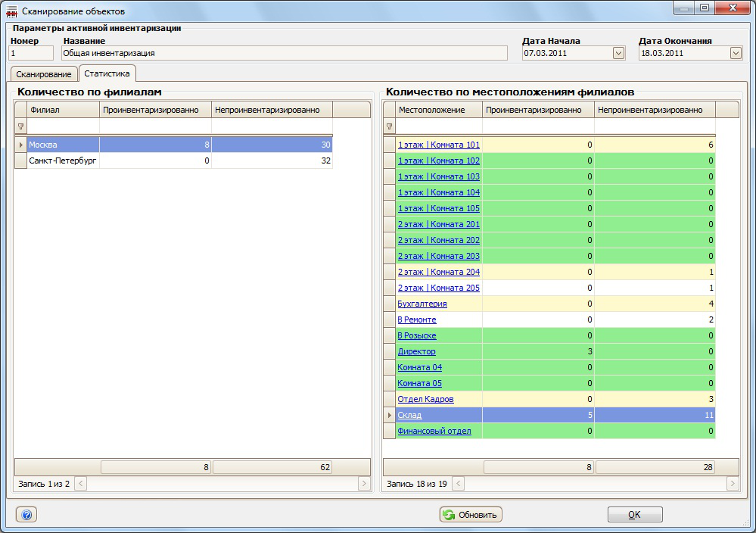Open the 1 этаж | Комната 101 link
Image resolution: width=756 pixels, height=533 pixels.
pos(438,145)
